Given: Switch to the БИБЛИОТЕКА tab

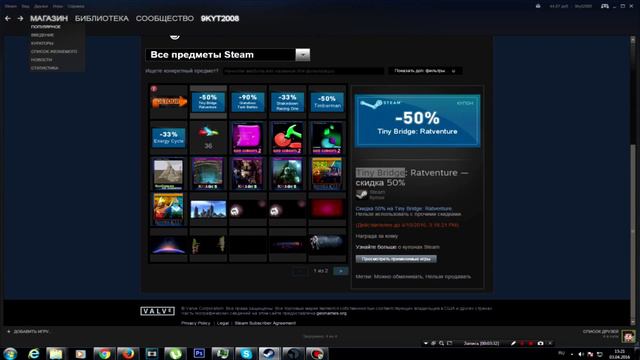Looking at the screenshot, I should point(102,18).
